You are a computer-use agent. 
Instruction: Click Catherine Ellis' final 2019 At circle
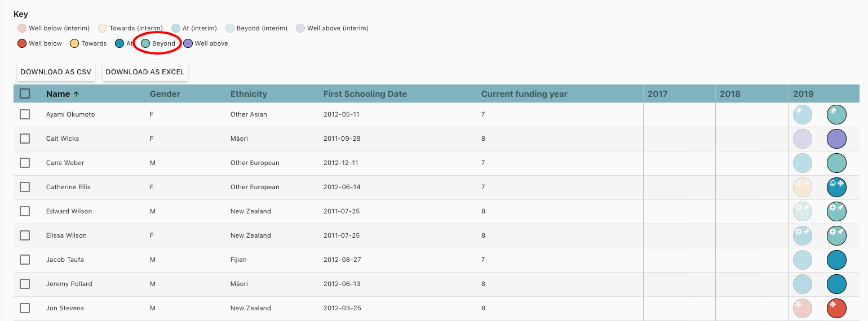click(x=836, y=187)
